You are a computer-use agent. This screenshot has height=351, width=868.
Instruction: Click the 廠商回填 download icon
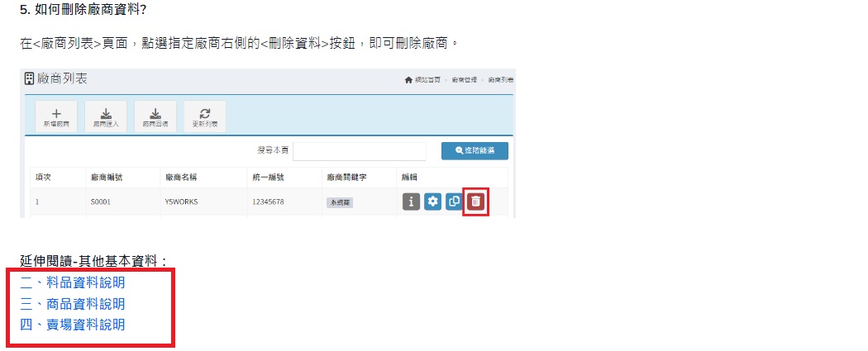coord(155,117)
